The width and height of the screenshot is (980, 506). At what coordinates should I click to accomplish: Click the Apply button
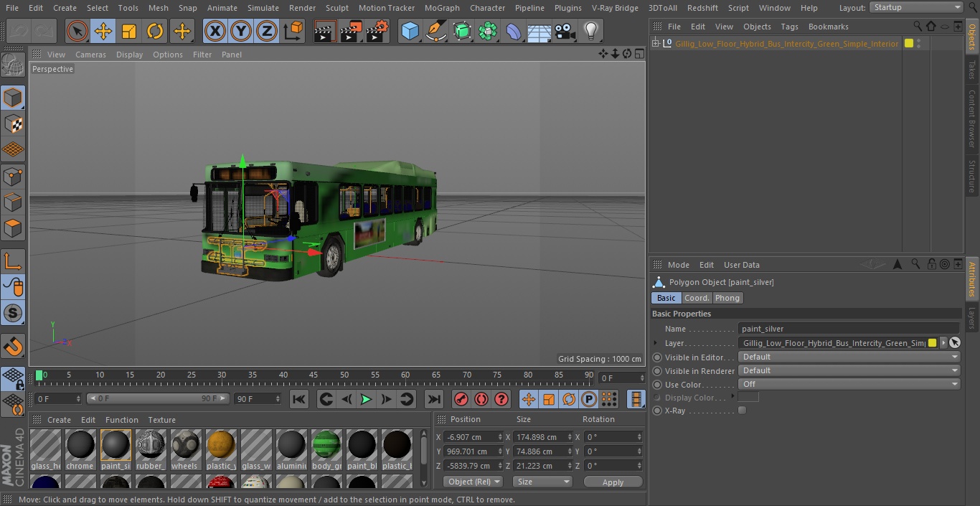pos(613,482)
